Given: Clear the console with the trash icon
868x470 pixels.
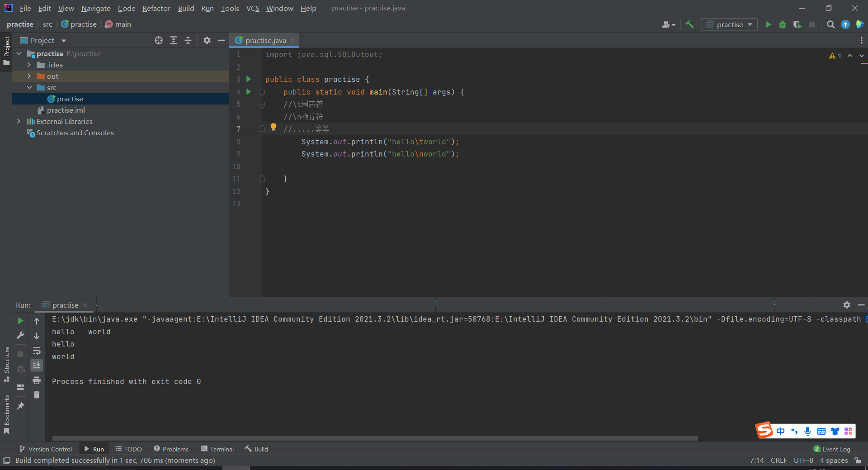Looking at the screenshot, I should point(37,395).
